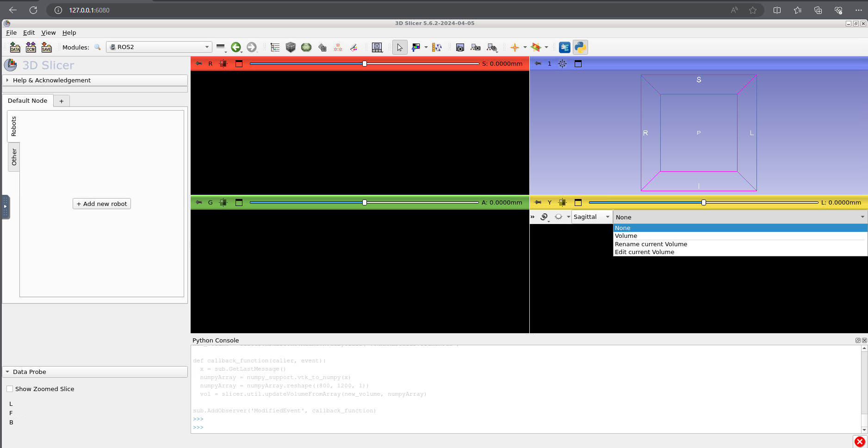Open the Segment Editor pencil icon
868x448 pixels.
pos(353,47)
